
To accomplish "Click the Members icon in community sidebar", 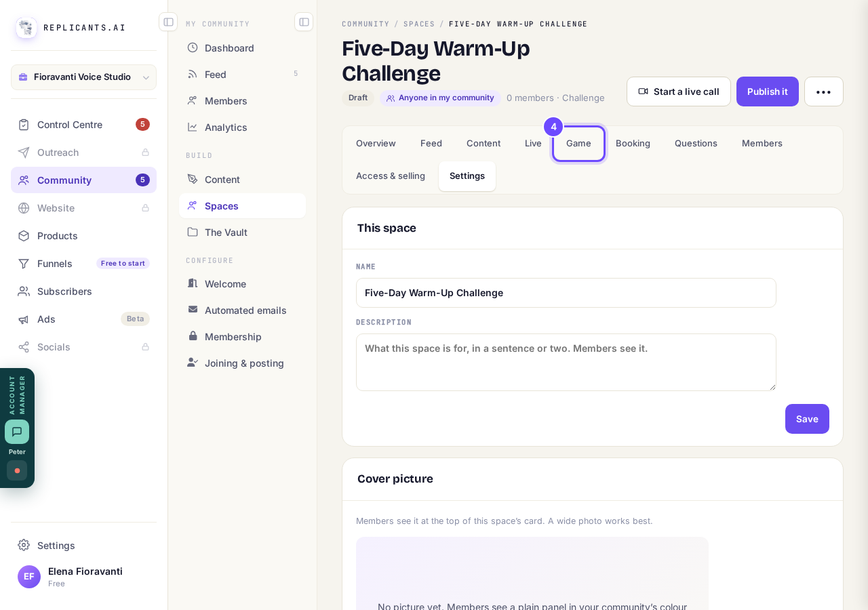I will click(193, 100).
